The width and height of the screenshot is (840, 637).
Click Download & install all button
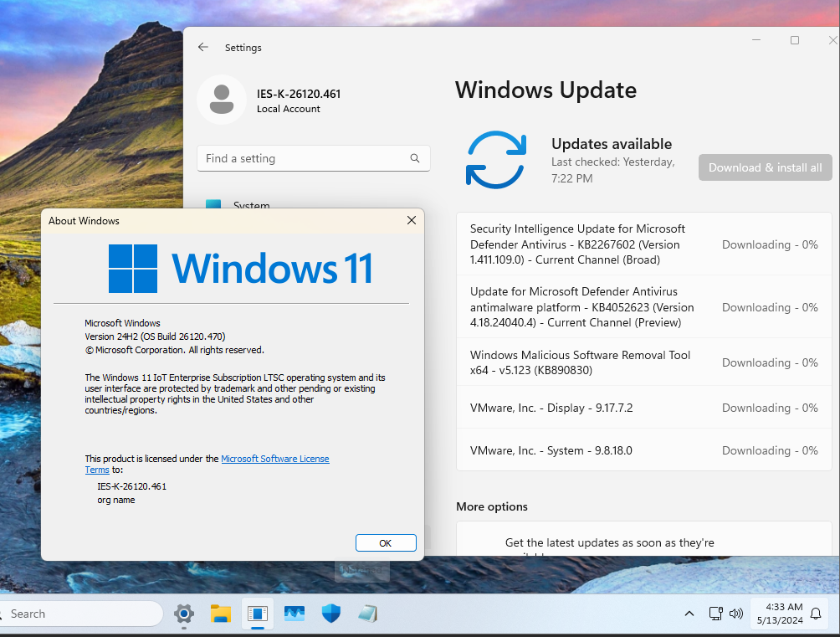(765, 167)
